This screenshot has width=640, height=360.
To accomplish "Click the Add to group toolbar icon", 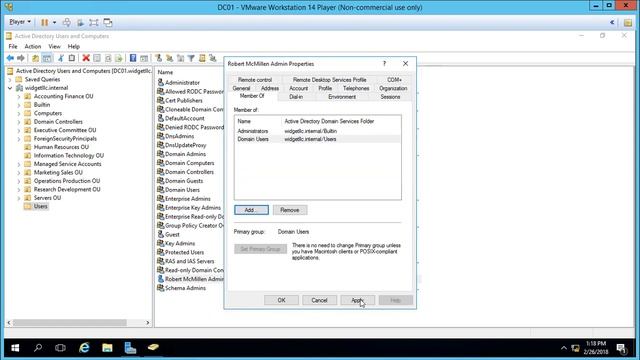I will [213, 58].
